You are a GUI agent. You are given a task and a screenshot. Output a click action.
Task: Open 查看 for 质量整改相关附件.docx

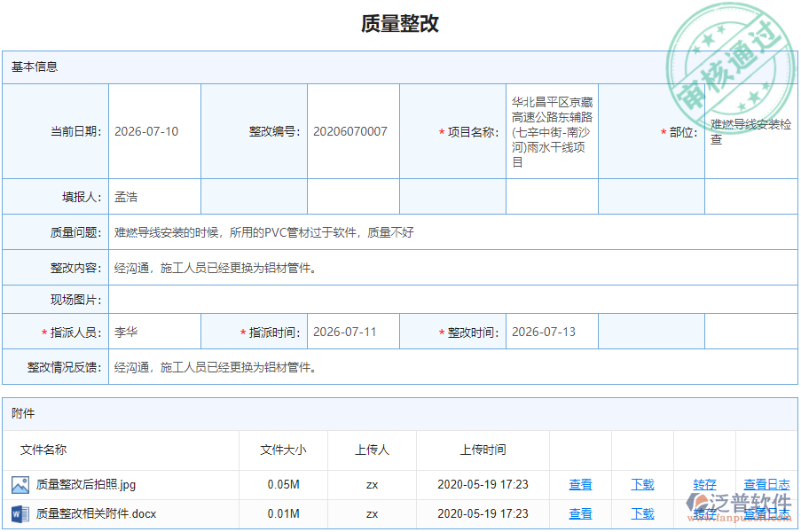click(581, 513)
